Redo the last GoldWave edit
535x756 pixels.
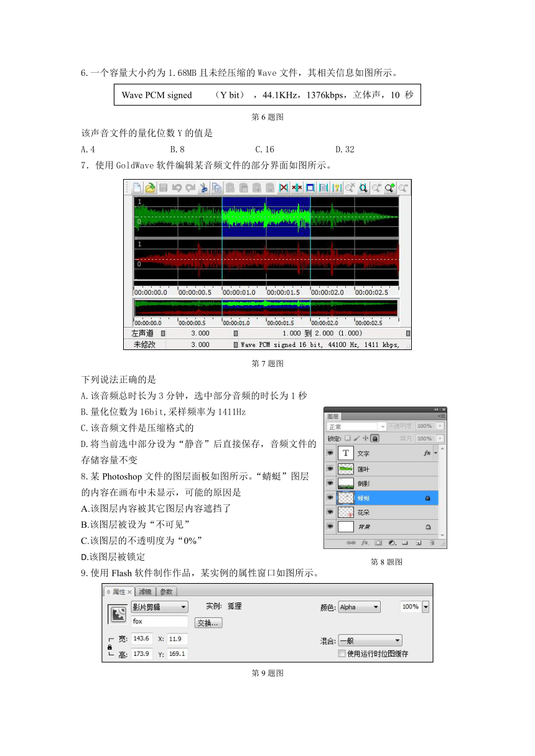190,187
